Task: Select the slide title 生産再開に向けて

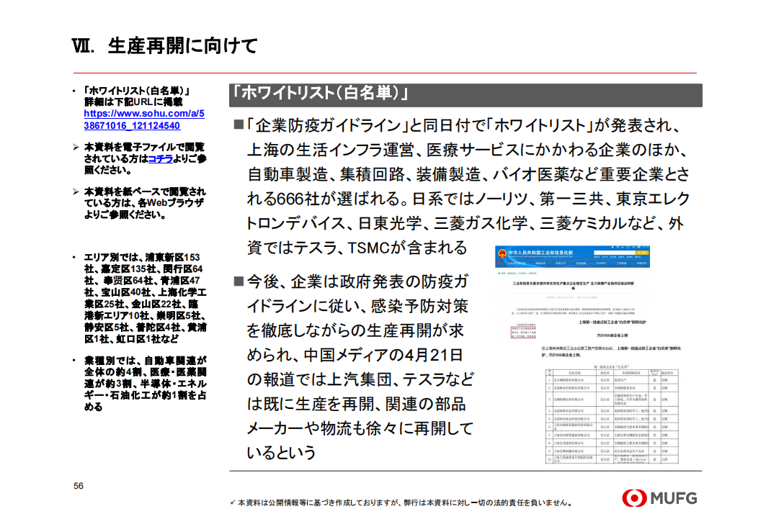Action: (182, 45)
